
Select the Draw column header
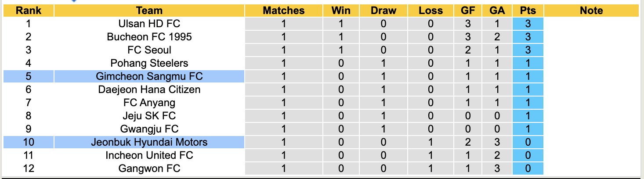(x=383, y=11)
